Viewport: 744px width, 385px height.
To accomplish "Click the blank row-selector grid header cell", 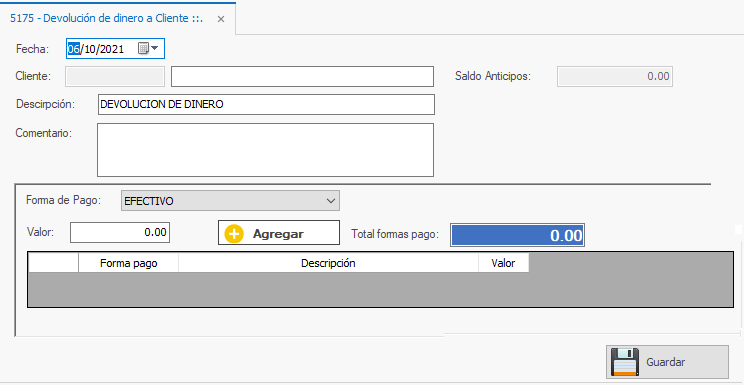I will point(53,263).
